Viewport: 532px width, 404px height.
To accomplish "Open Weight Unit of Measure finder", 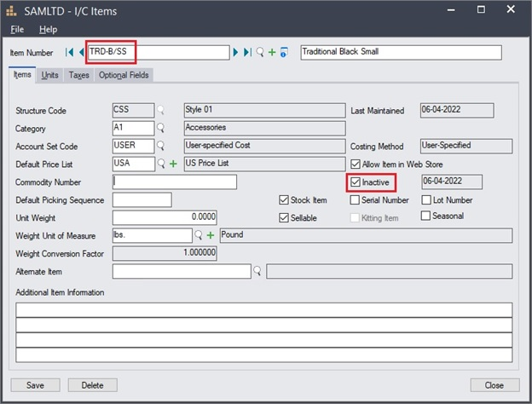I will click(199, 234).
